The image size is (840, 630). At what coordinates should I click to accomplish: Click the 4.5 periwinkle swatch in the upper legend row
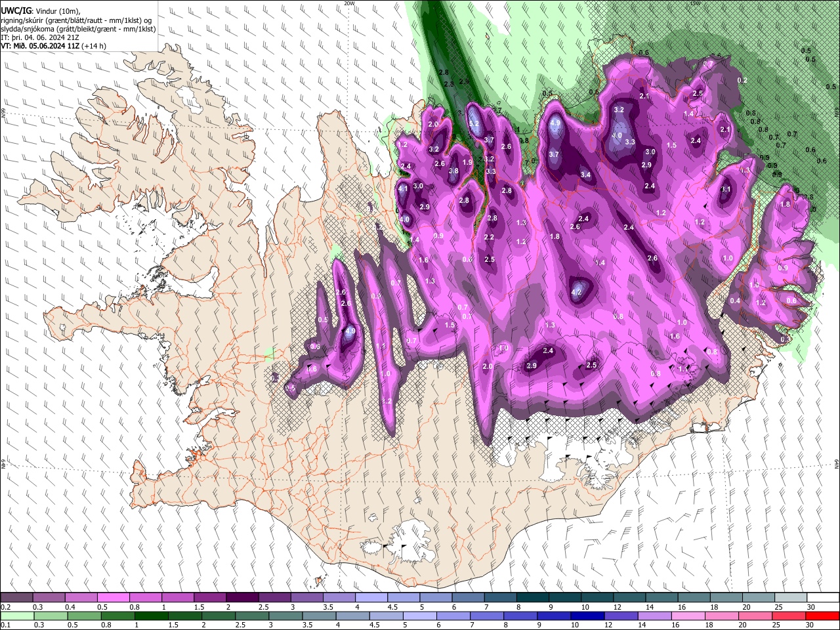point(403,598)
